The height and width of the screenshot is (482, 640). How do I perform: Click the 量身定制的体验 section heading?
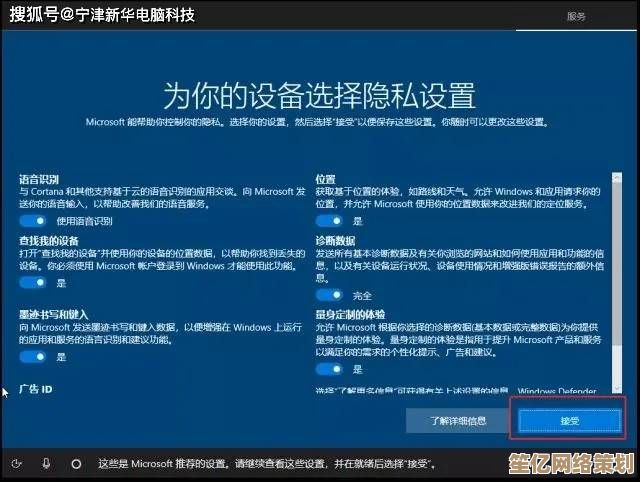pos(350,315)
